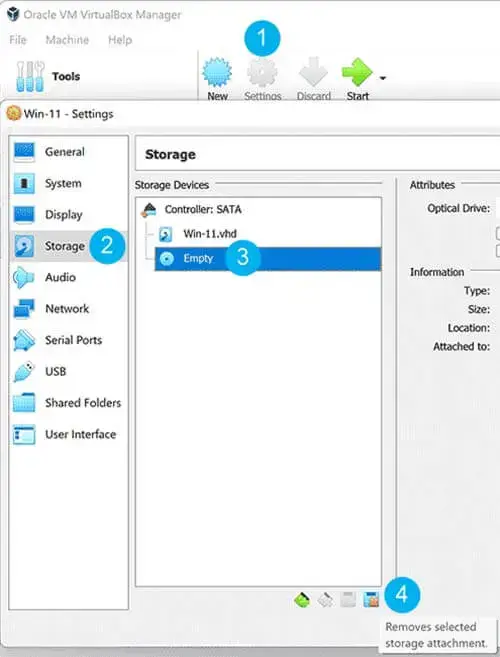Screen dimensions: 500x657
Task: Click the Information section label
Action: tap(437, 272)
